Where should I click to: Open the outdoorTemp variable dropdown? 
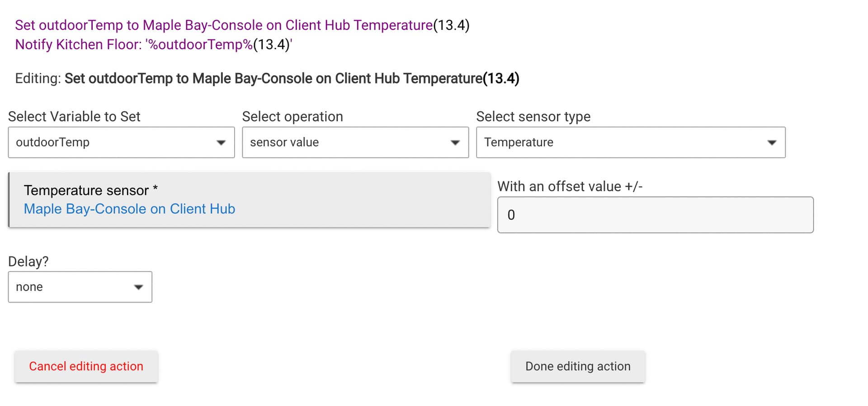click(121, 142)
